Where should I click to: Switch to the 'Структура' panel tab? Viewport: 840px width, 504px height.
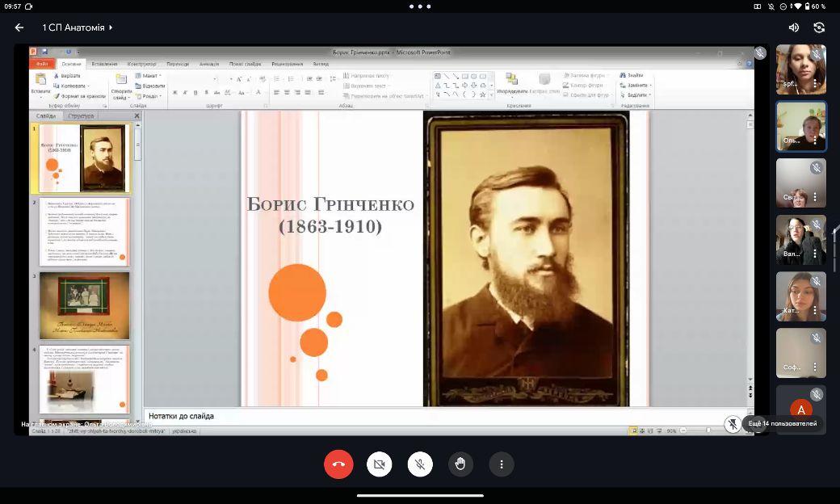(81, 116)
